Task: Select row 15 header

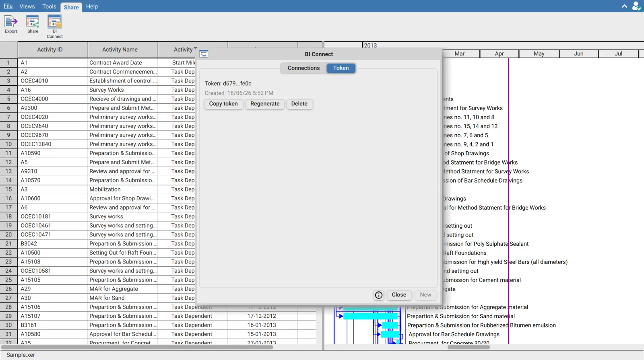Action: click(x=8, y=189)
